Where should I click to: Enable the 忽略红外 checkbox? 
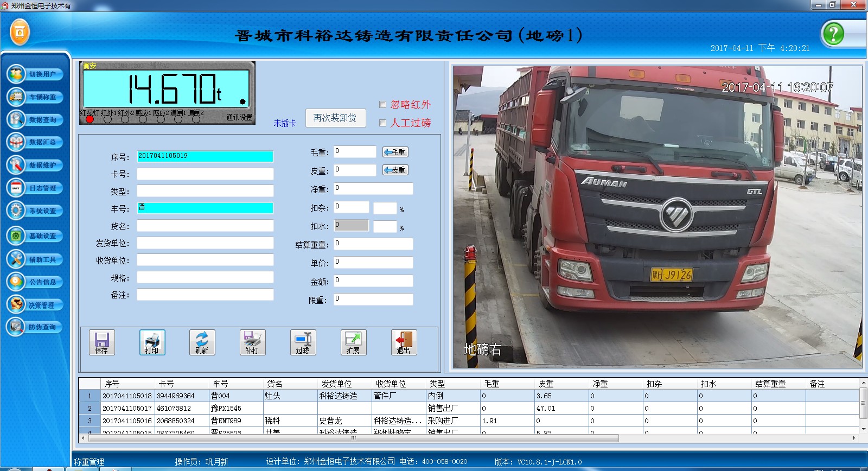tap(382, 105)
